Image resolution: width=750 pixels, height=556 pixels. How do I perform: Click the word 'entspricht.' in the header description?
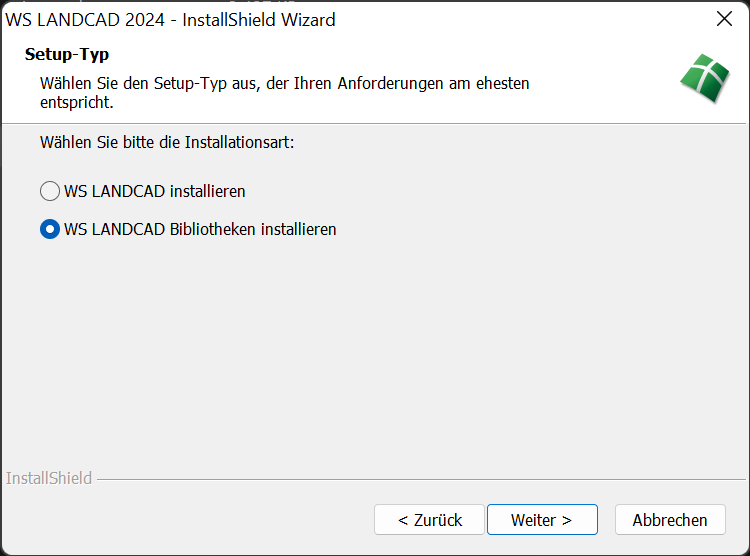(77, 103)
